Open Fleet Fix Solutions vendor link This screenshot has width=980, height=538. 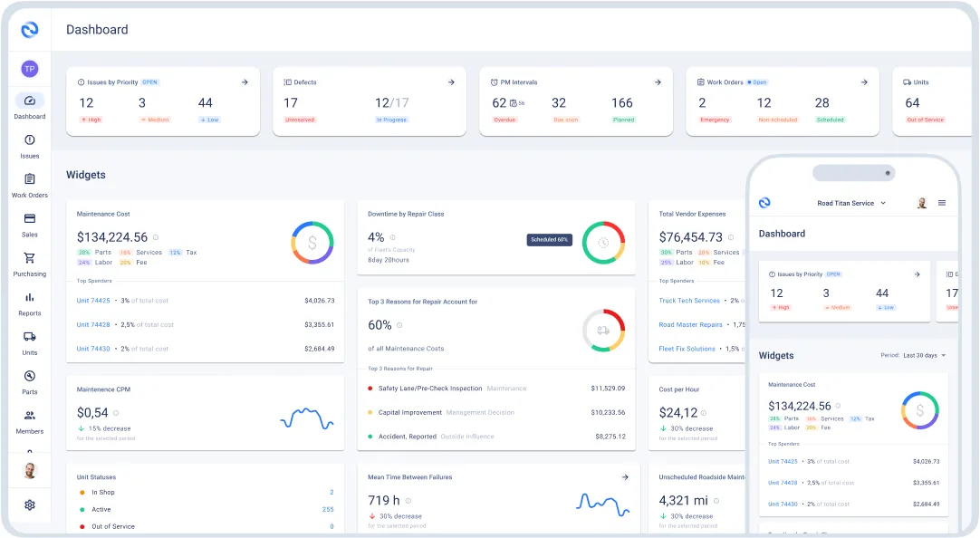pyautogui.click(x=687, y=349)
